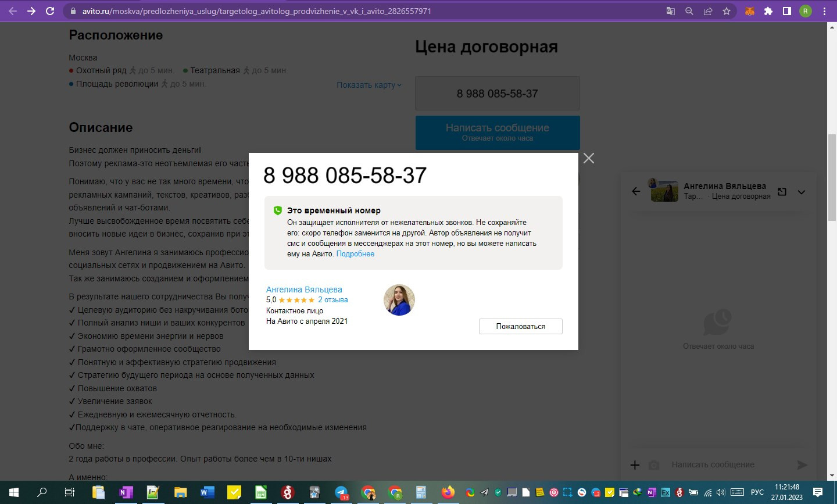
Task: Open the Wi-Fi network tray icon
Action: 708,492
